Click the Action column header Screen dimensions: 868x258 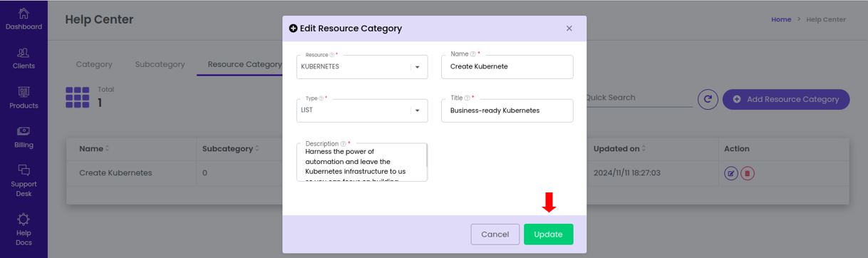[737, 149]
